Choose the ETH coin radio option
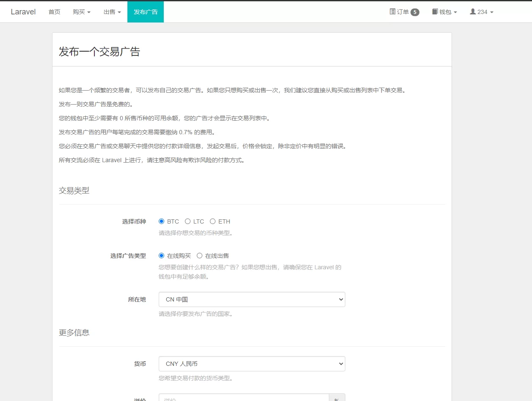This screenshot has width=532, height=401. (x=212, y=221)
